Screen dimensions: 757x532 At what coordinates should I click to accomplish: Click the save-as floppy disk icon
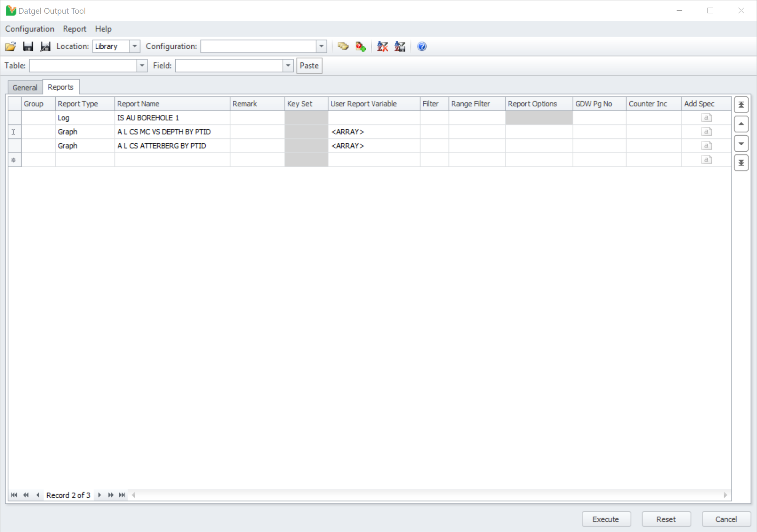pos(45,46)
